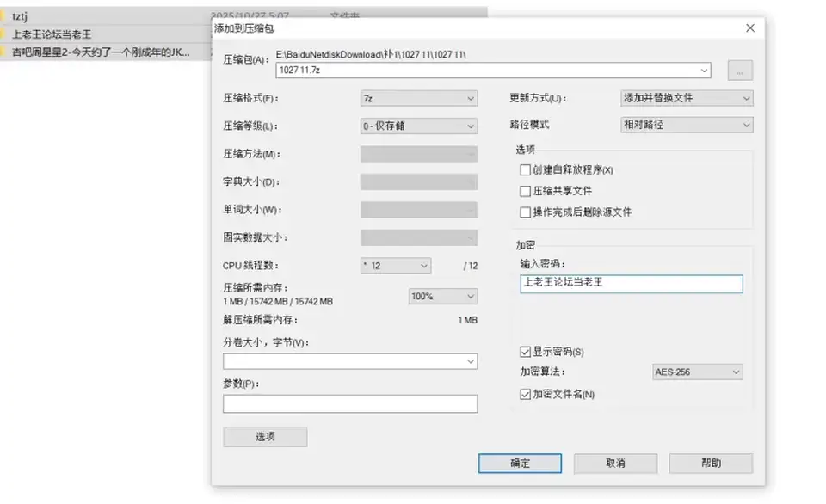826x504 pixels.
Task: Cancel the dialog with 取消
Action: click(615, 464)
